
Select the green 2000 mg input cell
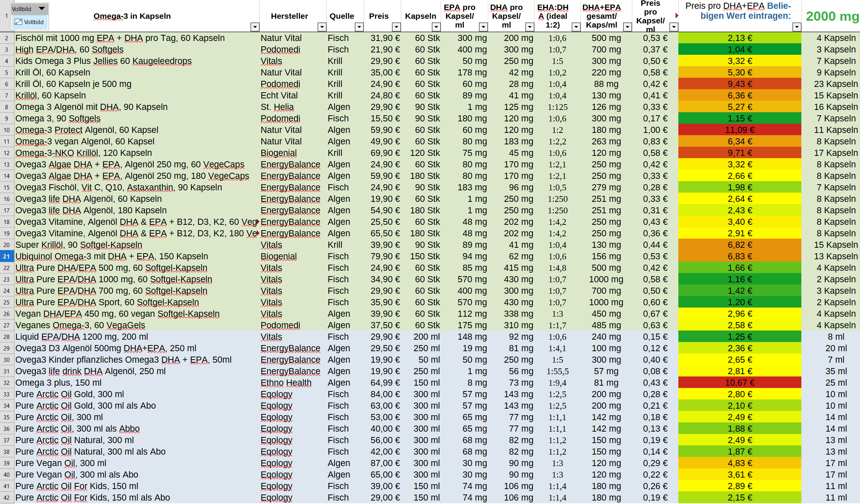(x=831, y=16)
